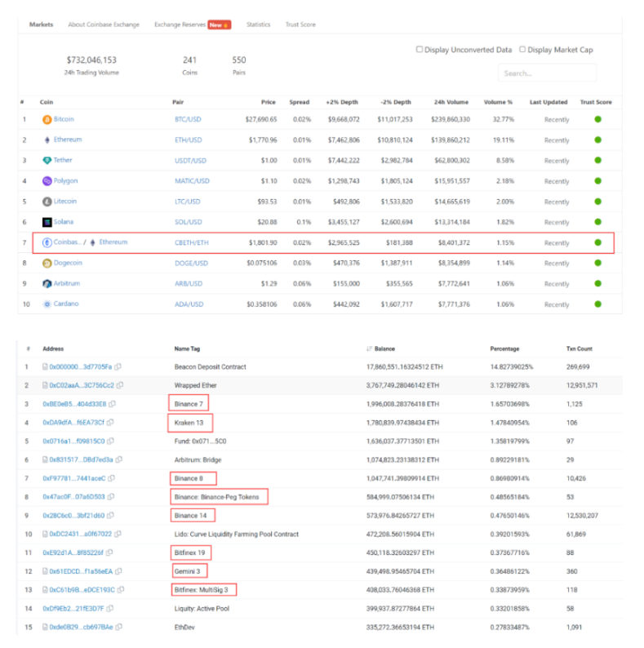Image resolution: width=644 pixels, height=648 pixels.
Task: Copy address 0x28C6c0...3bf21d60 with copy icon
Action: 110,515
